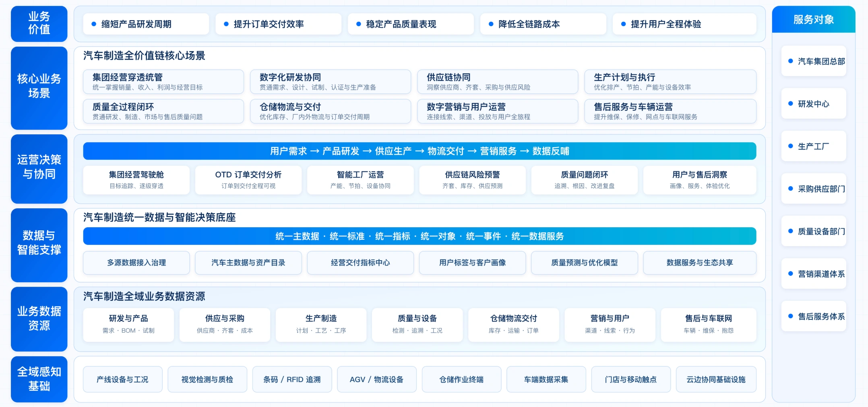Open the 经营交付指标中心 box
This screenshot has width=868, height=407.
click(360, 263)
